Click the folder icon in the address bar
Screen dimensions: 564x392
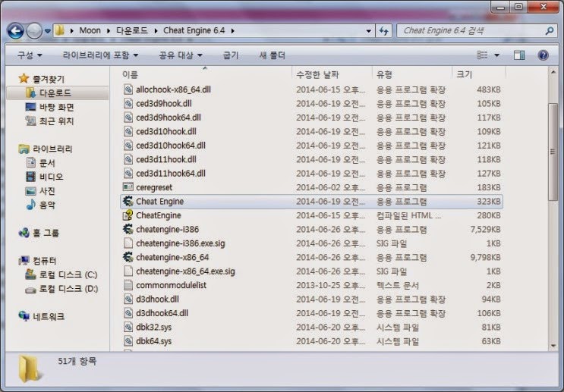(x=60, y=30)
